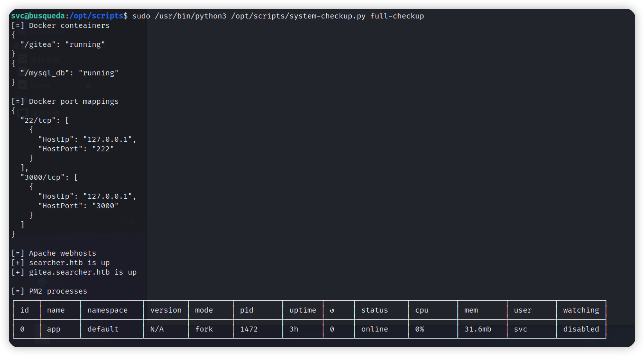Viewport: 644px width, 356px height.
Task: Click the 'Docker port mappings' heading
Action: pos(74,101)
